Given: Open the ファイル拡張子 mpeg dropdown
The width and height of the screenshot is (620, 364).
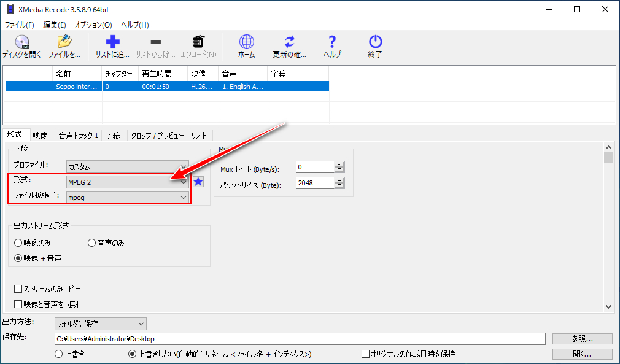Looking at the screenshot, I should [127, 198].
